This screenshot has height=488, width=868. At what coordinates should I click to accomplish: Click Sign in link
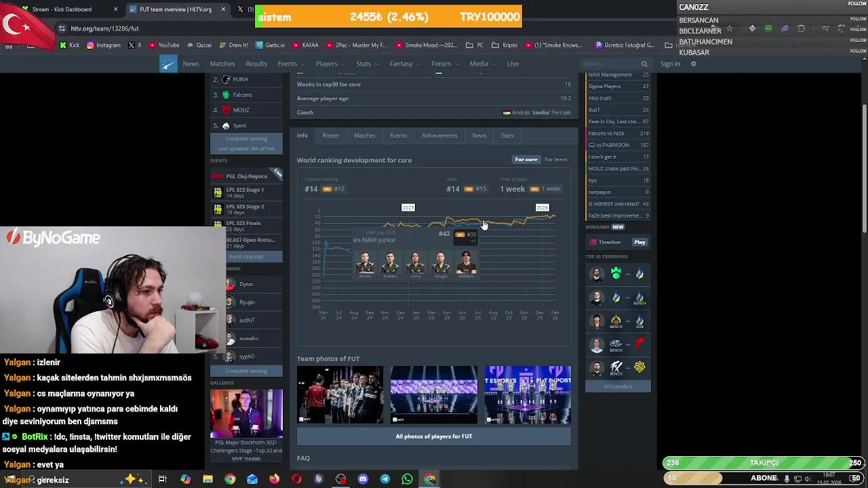(x=670, y=64)
